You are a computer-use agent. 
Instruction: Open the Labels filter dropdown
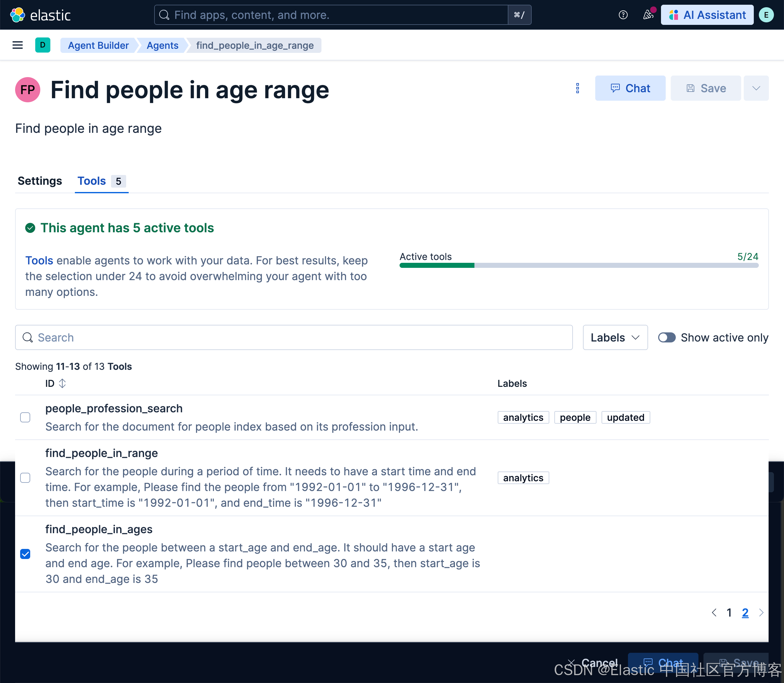coord(615,337)
